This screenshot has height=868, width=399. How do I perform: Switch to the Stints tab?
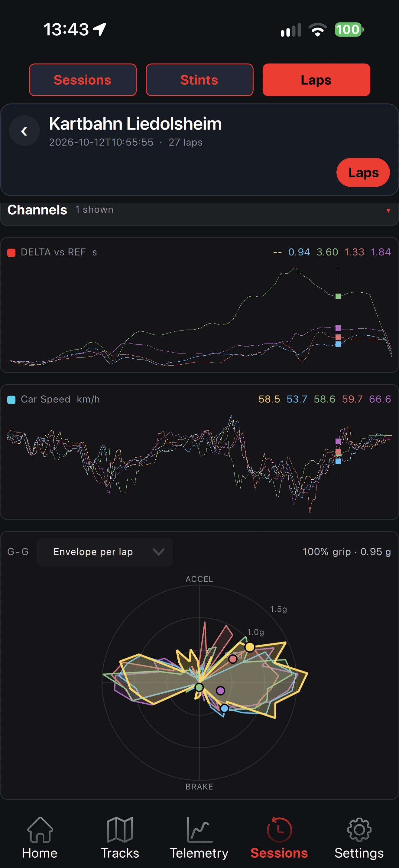(x=199, y=80)
